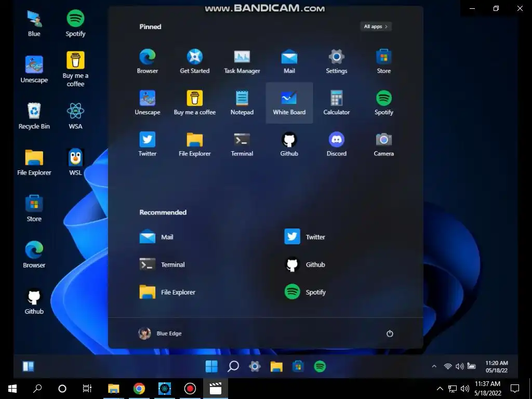Image resolution: width=532 pixels, height=399 pixels.
Task: Open the Blue Edge user profile
Action: coord(160,334)
